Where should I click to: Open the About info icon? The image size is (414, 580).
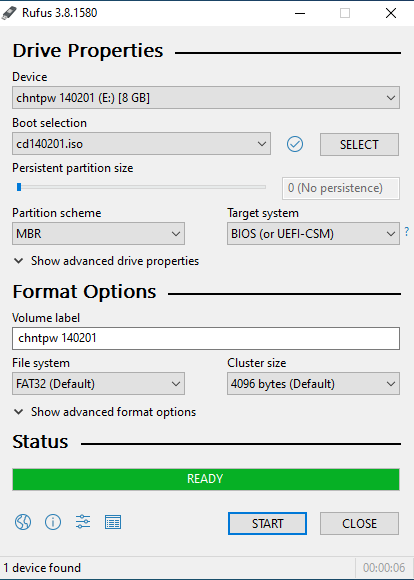coord(53,522)
